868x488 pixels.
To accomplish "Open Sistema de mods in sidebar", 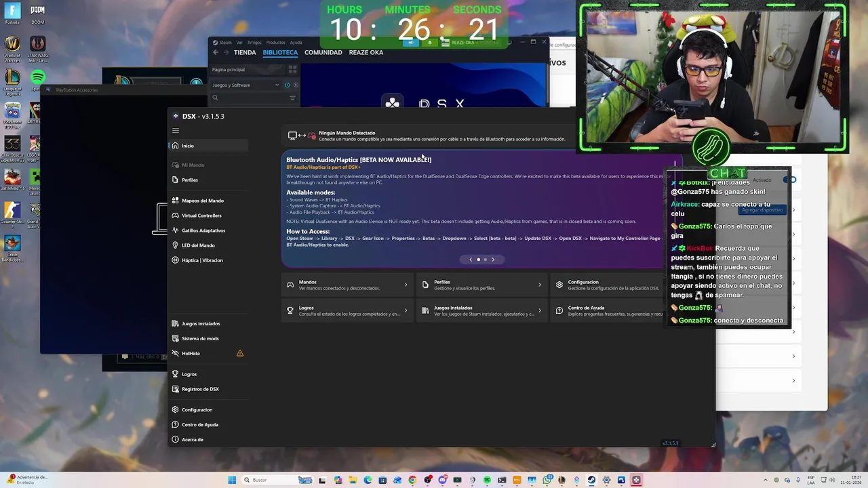I will pyautogui.click(x=208, y=339).
